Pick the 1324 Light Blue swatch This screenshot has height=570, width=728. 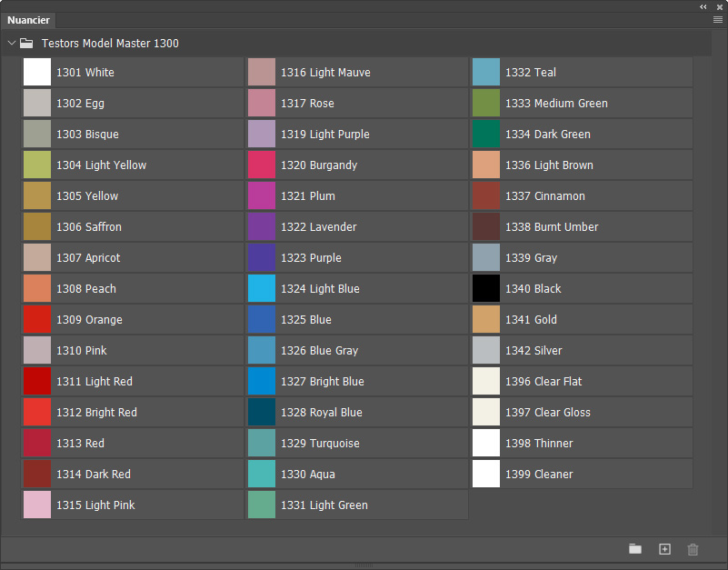click(x=262, y=289)
